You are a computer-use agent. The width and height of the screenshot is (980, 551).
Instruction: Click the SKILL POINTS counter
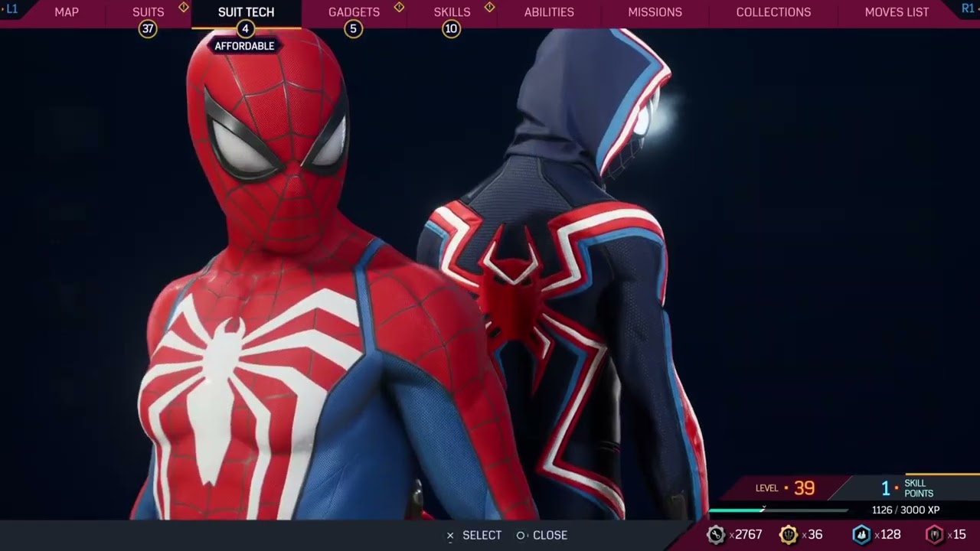[907, 487]
